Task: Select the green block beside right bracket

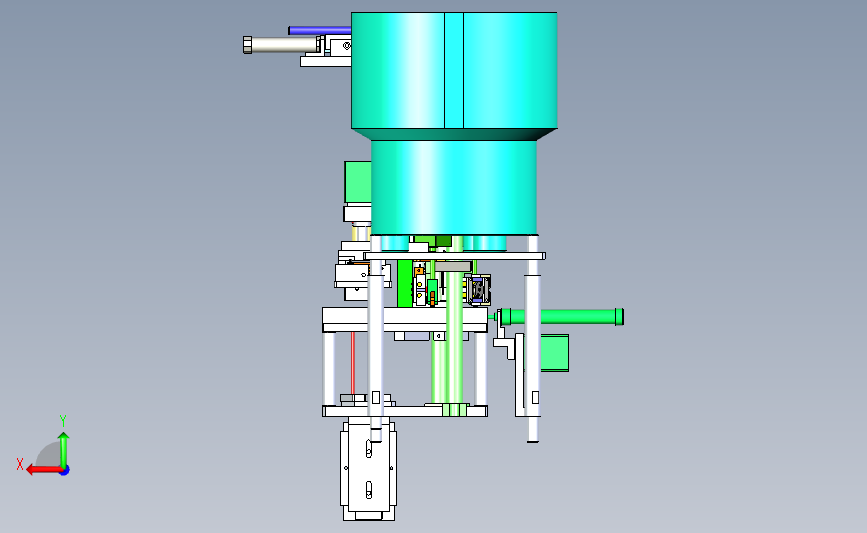Action: (x=554, y=353)
